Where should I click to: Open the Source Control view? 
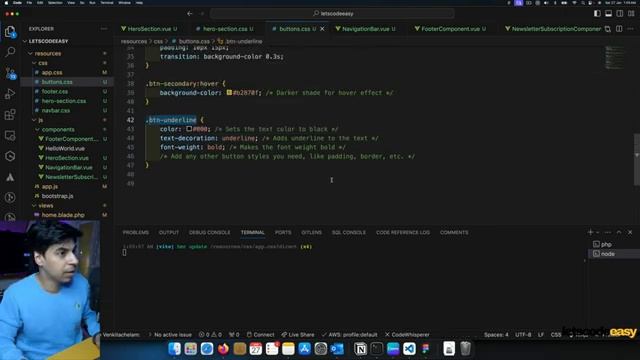(10, 73)
